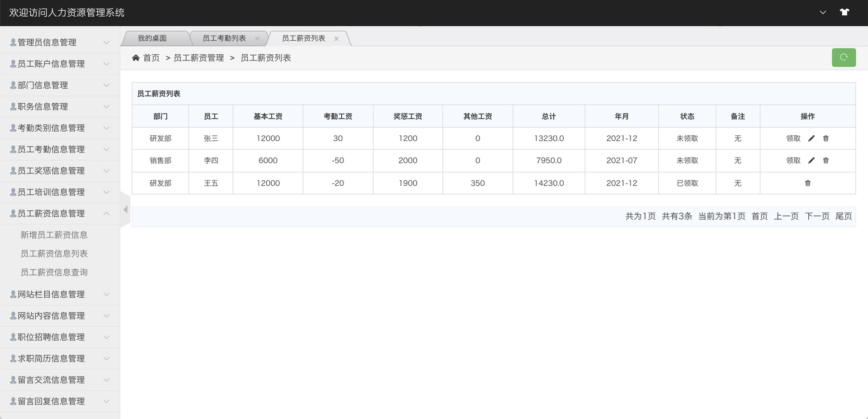Click the green refresh icon button

point(844,57)
